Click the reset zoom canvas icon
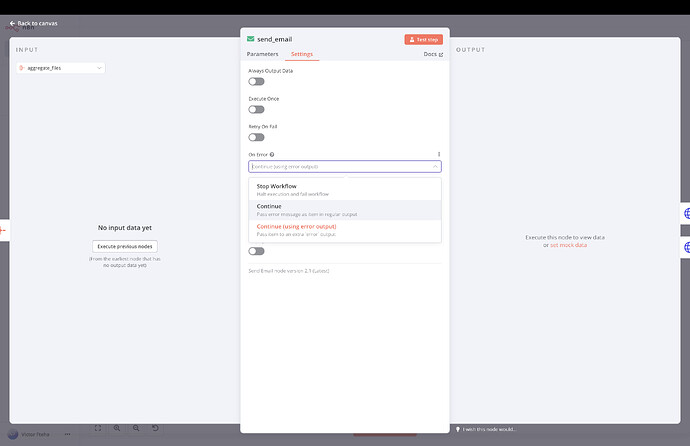 point(155,428)
